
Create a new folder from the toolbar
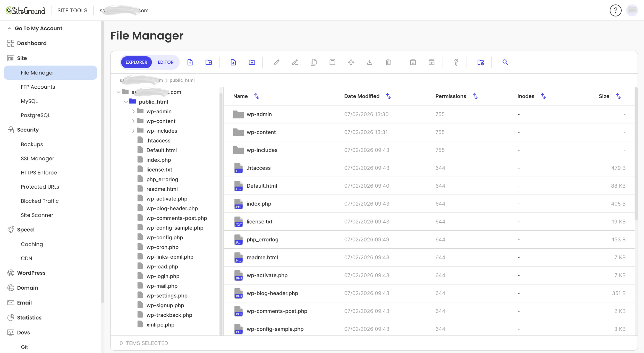click(x=209, y=62)
